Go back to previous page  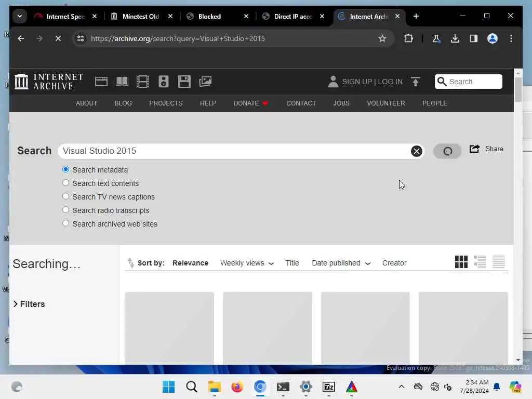[x=21, y=38]
